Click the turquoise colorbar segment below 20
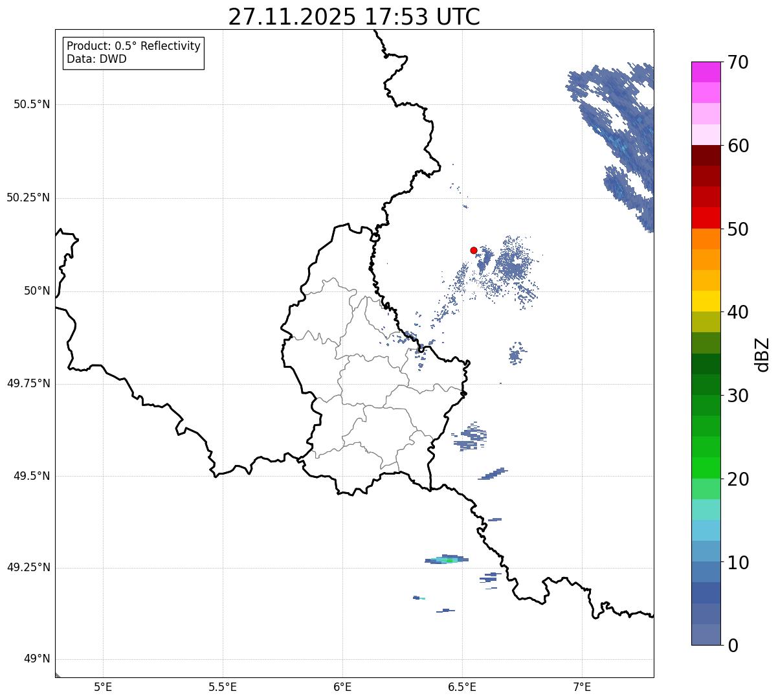 point(706,510)
